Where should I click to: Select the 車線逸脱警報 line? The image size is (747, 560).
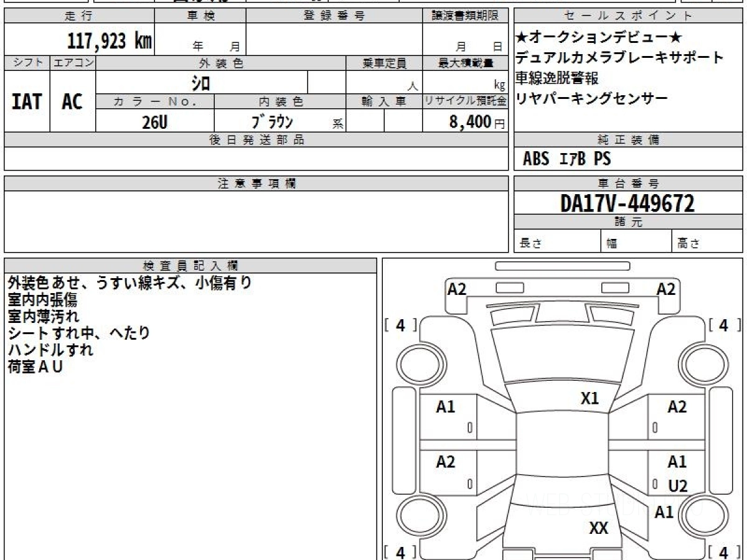click(557, 78)
